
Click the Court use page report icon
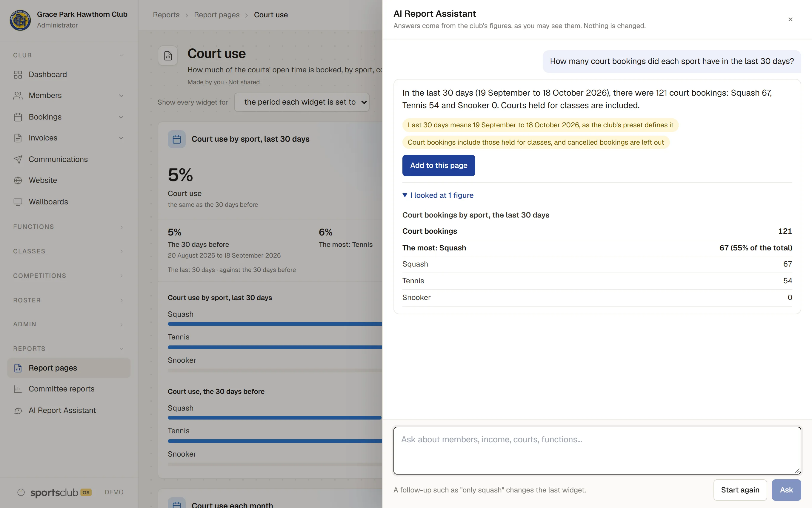coord(168,56)
